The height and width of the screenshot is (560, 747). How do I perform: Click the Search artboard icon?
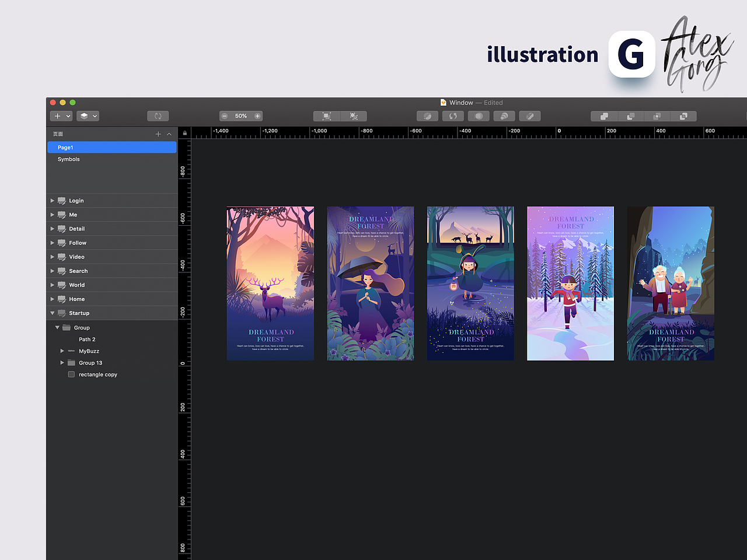pos(61,271)
